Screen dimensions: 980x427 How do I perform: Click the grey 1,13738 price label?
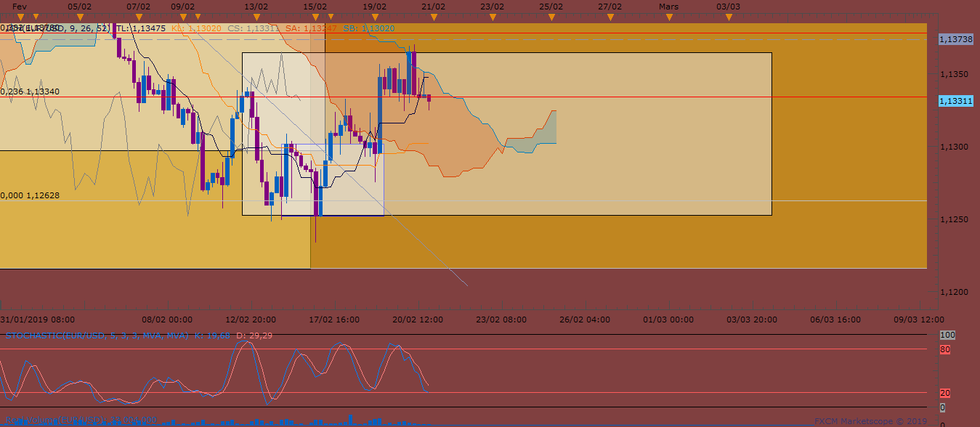(x=955, y=40)
